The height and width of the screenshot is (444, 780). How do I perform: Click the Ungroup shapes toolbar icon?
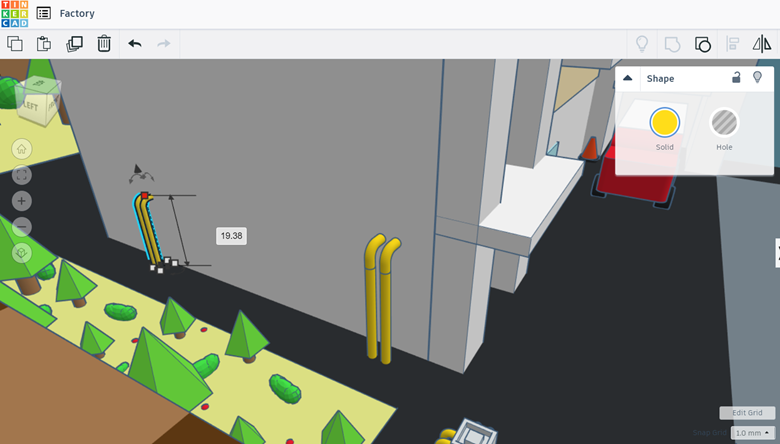tap(702, 44)
